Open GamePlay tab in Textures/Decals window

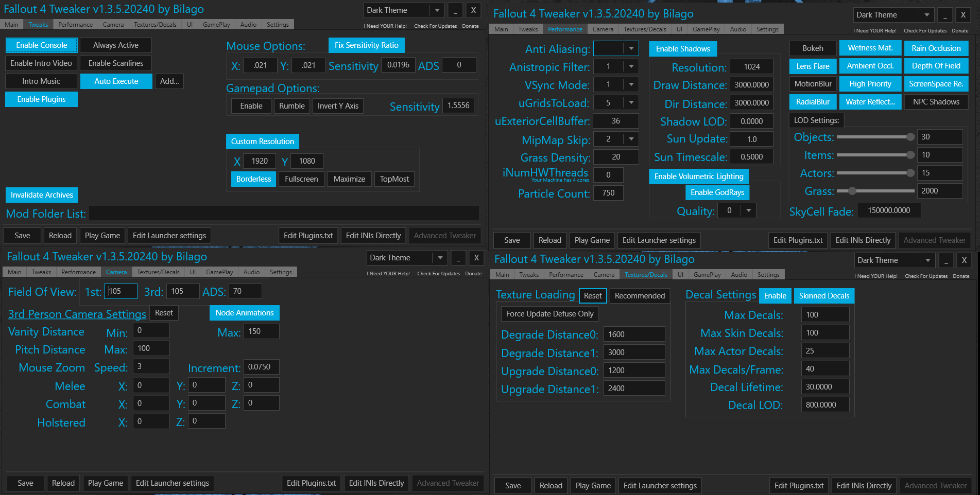[x=707, y=275]
